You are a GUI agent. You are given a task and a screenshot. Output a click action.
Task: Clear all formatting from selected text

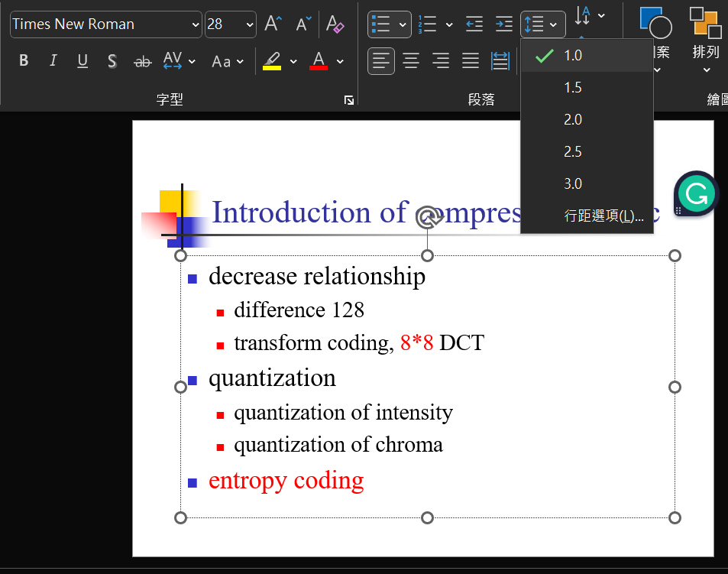[335, 24]
